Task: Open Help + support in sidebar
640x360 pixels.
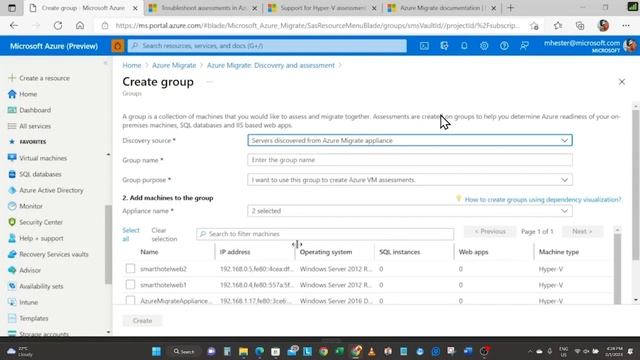Action: click(41, 238)
